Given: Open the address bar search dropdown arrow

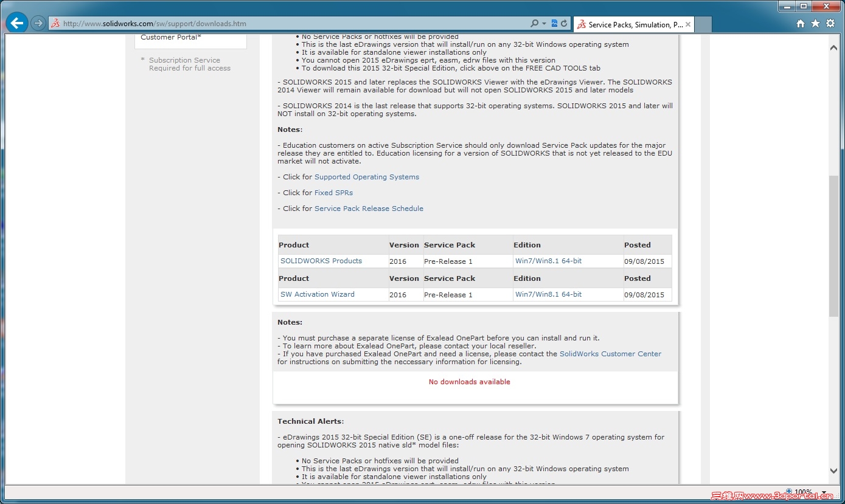Looking at the screenshot, I should pos(544,24).
